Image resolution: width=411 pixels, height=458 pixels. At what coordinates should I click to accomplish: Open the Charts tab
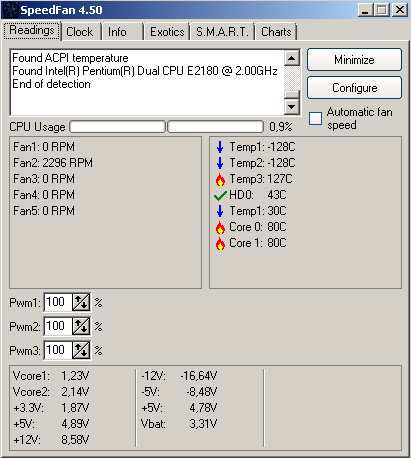pos(276,32)
